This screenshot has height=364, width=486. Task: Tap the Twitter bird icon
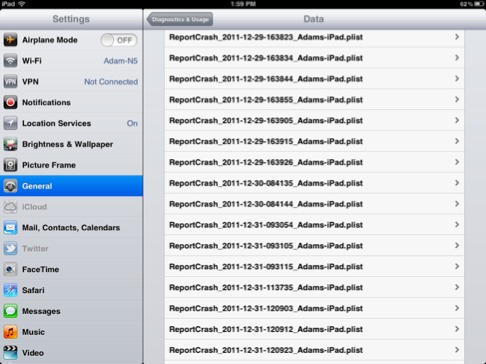coord(10,248)
